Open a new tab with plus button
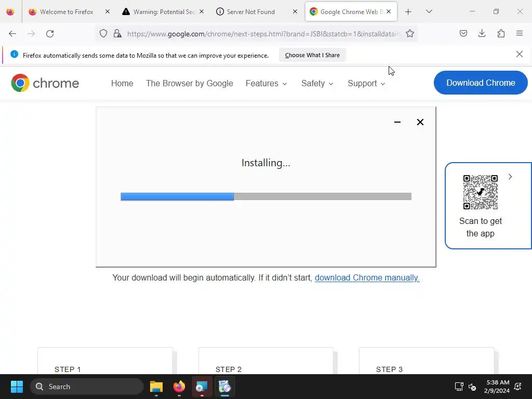Viewport: 532px width, 399px height. [x=408, y=12]
